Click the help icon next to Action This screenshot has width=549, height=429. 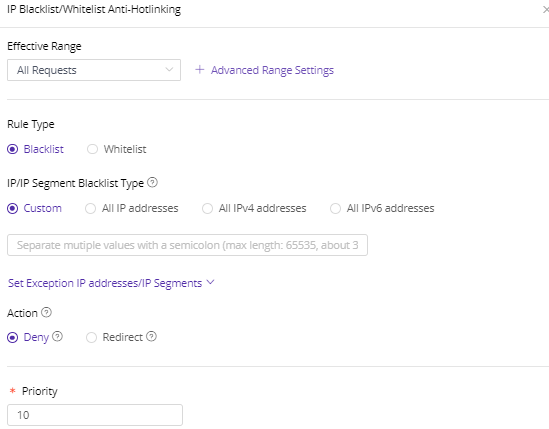point(46,312)
